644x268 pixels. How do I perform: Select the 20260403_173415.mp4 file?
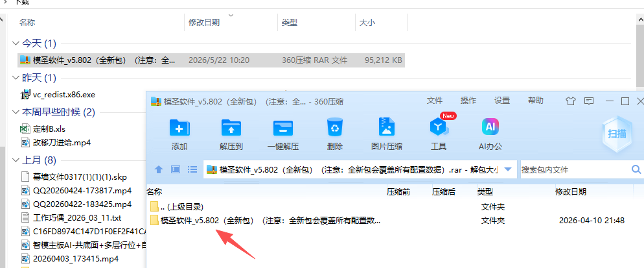76,259
